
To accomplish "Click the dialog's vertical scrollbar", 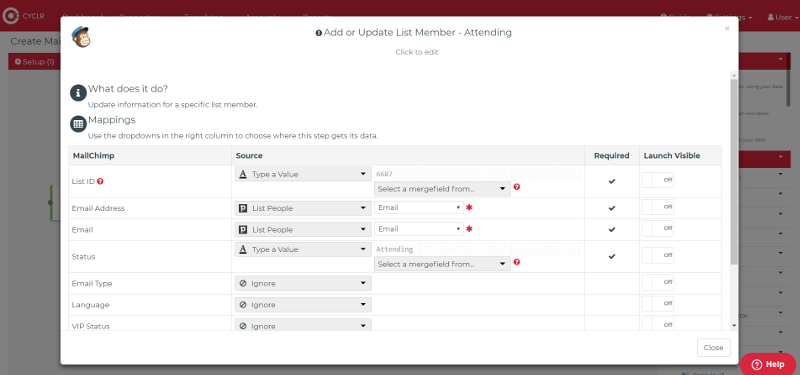I will pos(734,171).
